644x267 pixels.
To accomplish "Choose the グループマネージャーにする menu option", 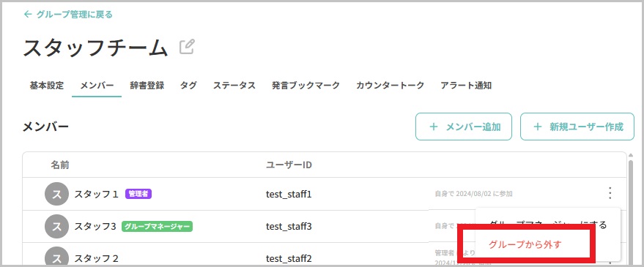I will [548, 225].
